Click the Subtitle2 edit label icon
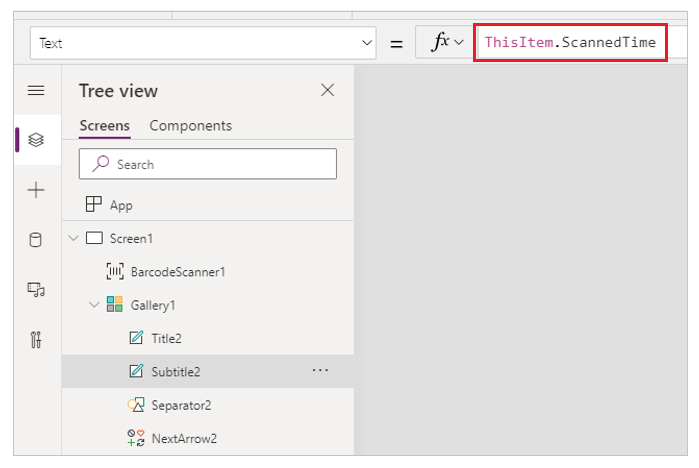 click(136, 371)
